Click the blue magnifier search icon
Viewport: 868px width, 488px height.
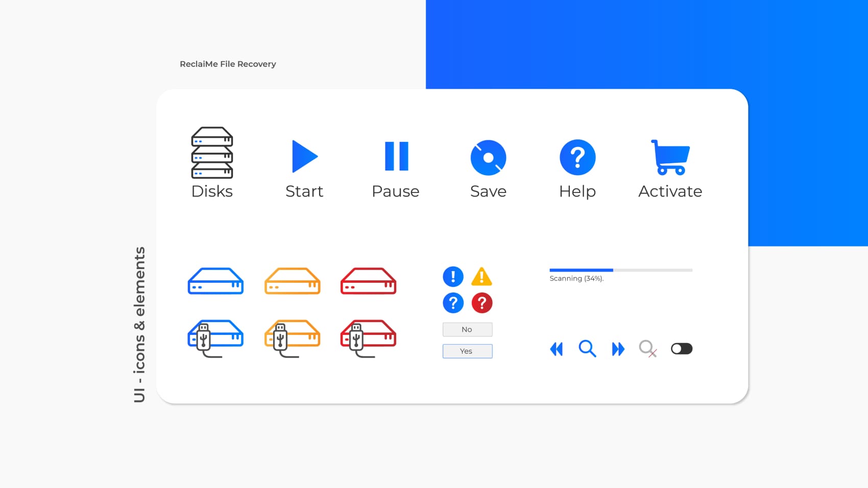pos(587,349)
